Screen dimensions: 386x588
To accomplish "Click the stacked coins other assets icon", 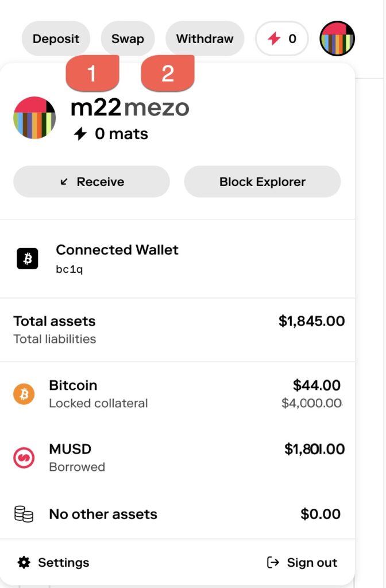I will [x=24, y=514].
